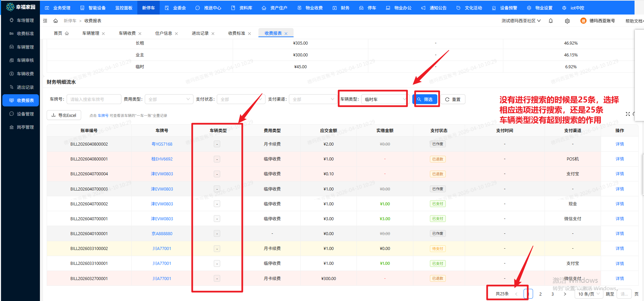
Task: Select 车辆审核 in the sidebar
Action: click(25, 60)
